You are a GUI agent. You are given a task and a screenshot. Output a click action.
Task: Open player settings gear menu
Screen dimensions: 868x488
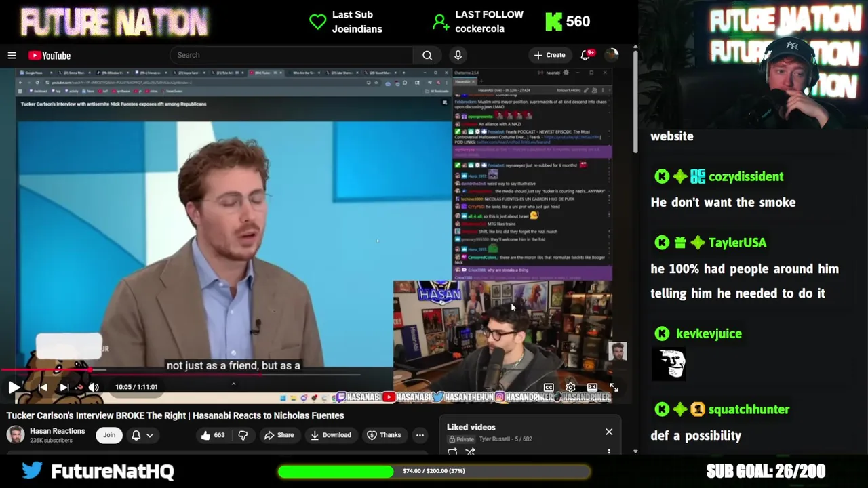(570, 387)
